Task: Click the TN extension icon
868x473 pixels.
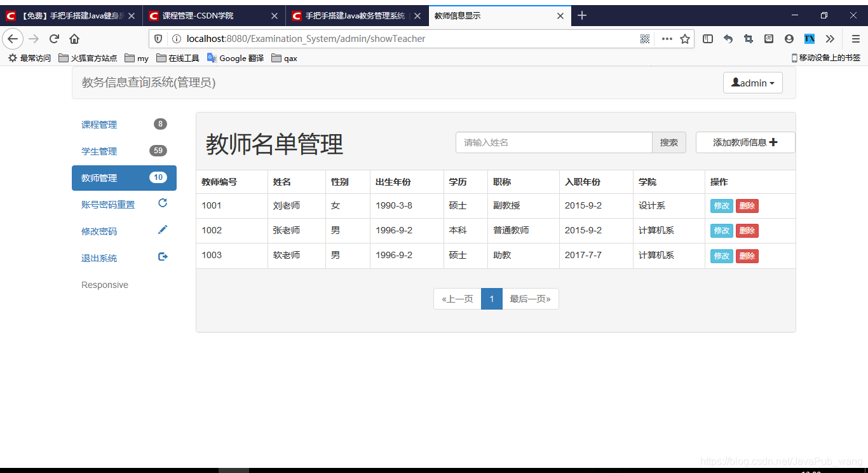Action: (x=810, y=39)
